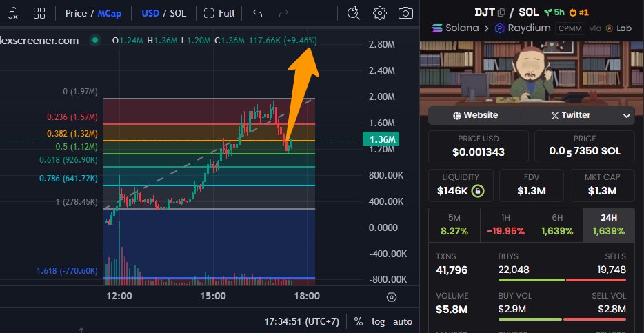Switch chart to Price view

(x=76, y=14)
